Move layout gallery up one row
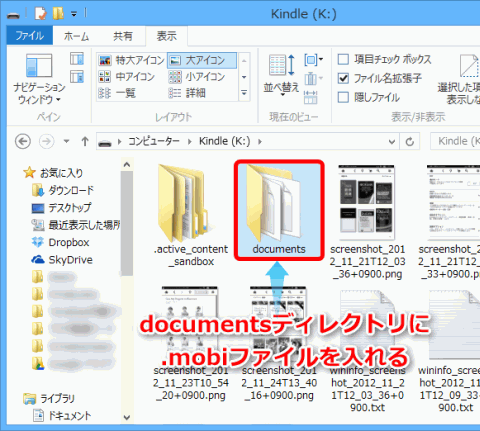The image size is (480, 431). click(244, 61)
